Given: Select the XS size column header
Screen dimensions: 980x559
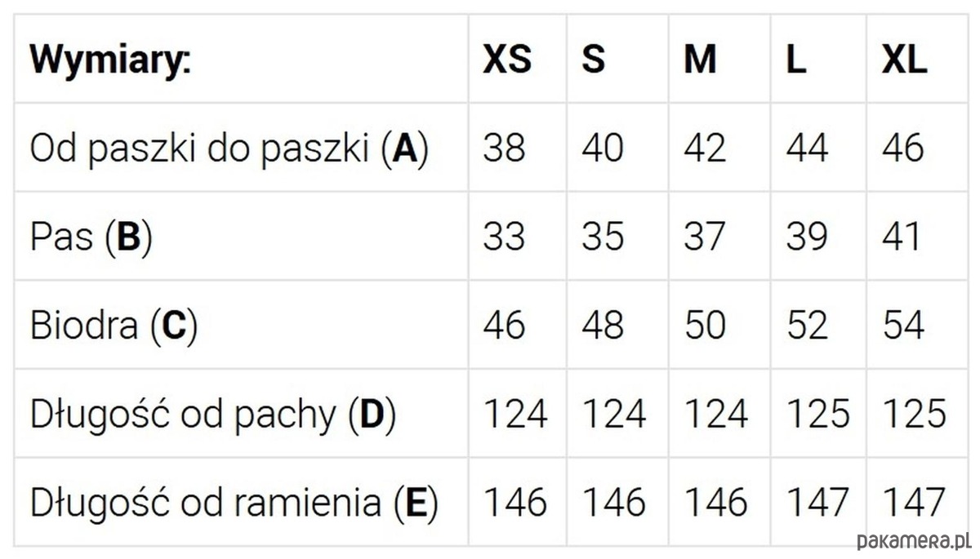Looking at the screenshot, I should (506, 60).
